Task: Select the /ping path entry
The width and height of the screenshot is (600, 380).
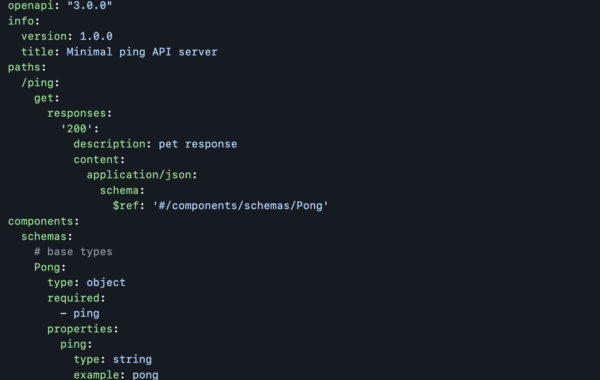Action: pos(38,83)
